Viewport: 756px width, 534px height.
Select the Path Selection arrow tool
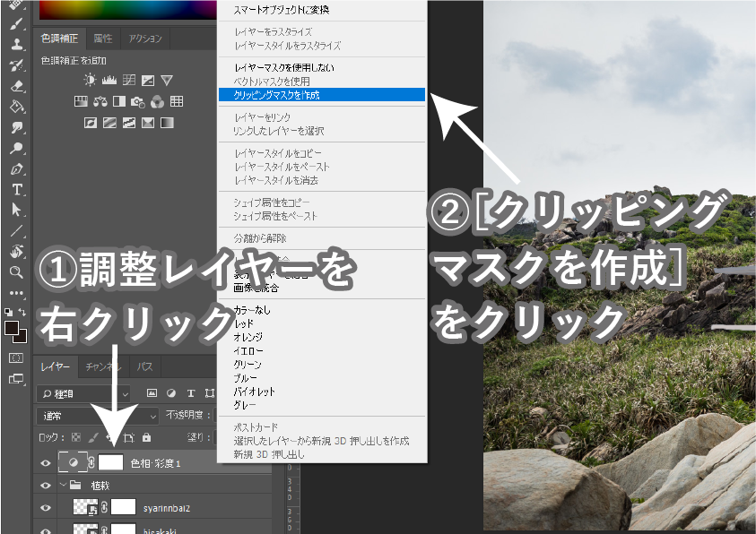click(16, 210)
